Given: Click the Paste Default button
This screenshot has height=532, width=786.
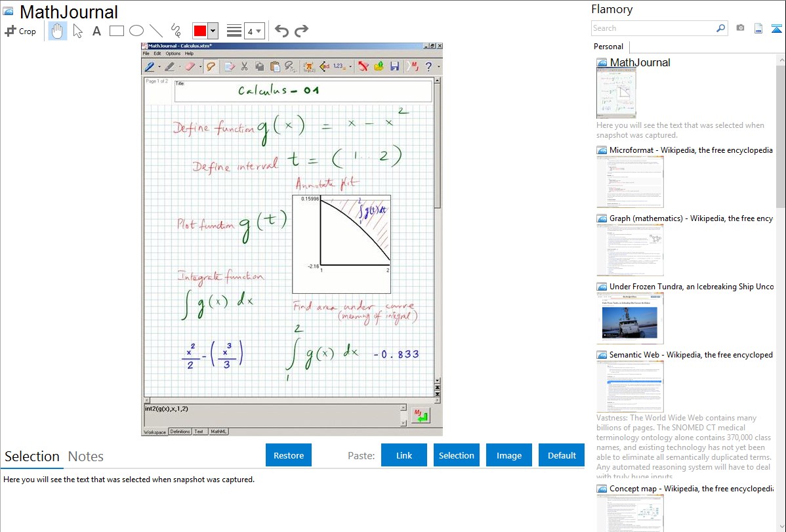Looking at the screenshot, I should (x=562, y=455).
